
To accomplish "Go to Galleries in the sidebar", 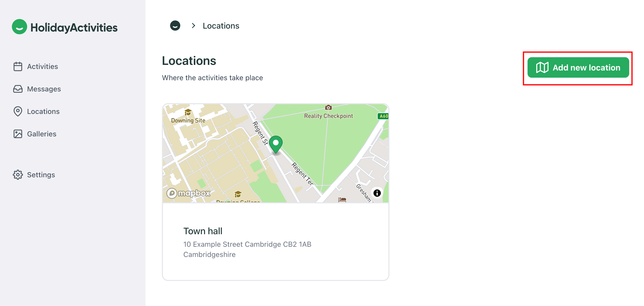I will pyautogui.click(x=42, y=134).
